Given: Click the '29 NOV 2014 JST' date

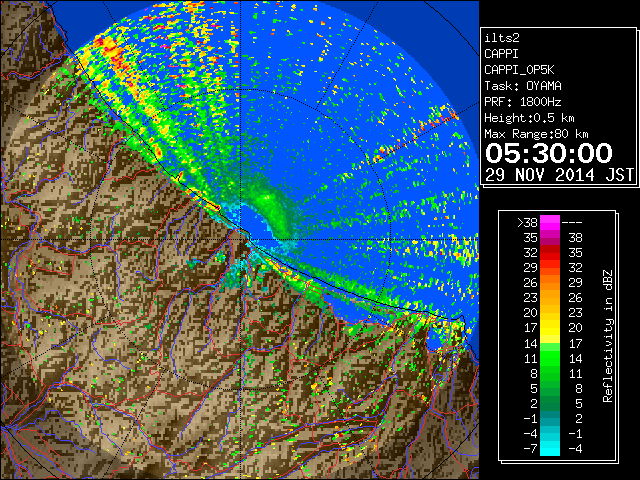Looking at the screenshot, I should tap(560, 175).
